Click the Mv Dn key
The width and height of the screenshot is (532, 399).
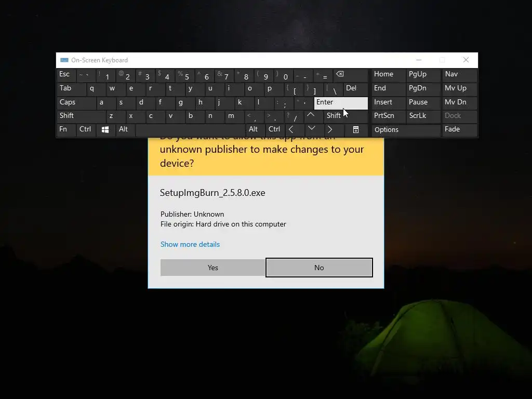[x=459, y=102]
